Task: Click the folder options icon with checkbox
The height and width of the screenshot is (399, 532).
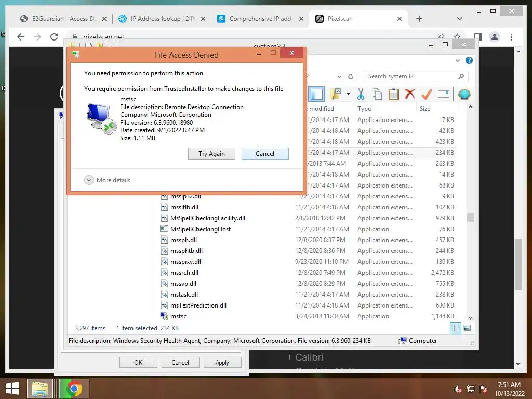Action: point(336,94)
